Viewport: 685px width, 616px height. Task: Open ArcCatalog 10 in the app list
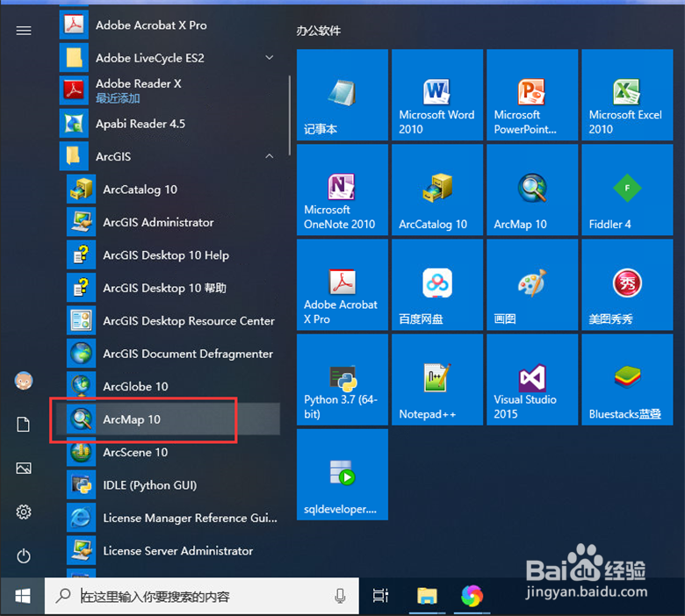[x=173, y=189]
